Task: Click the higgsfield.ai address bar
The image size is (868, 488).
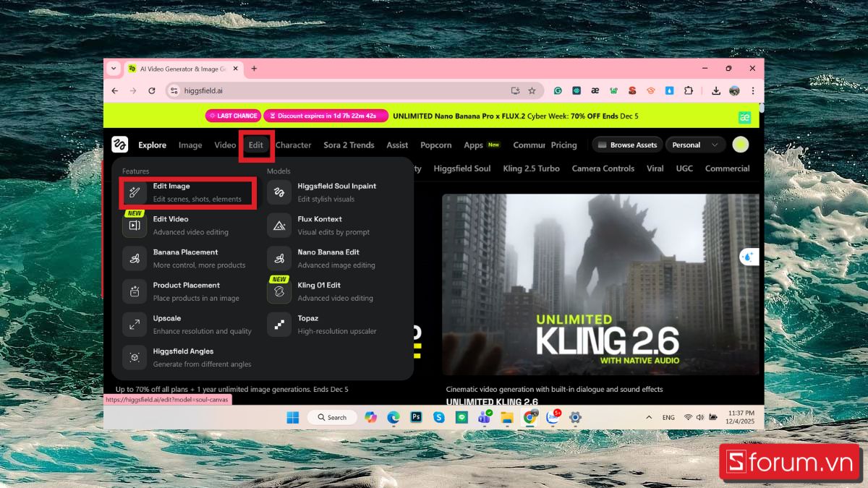Action: tap(354, 90)
